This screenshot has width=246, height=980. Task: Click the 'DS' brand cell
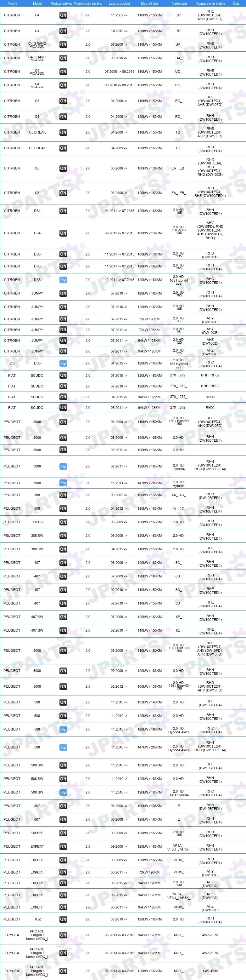[x=12, y=363]
